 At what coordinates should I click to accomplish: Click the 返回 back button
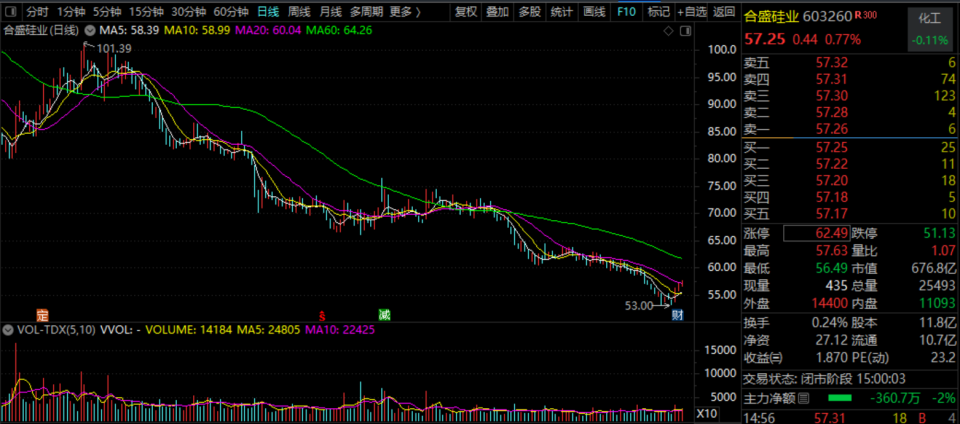click(x=724, y=11)
